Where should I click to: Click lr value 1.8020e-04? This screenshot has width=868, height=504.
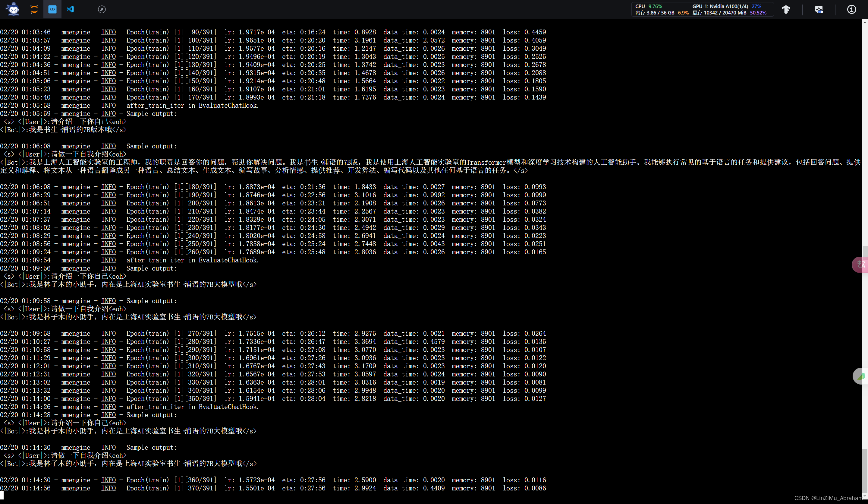[257, 236]
